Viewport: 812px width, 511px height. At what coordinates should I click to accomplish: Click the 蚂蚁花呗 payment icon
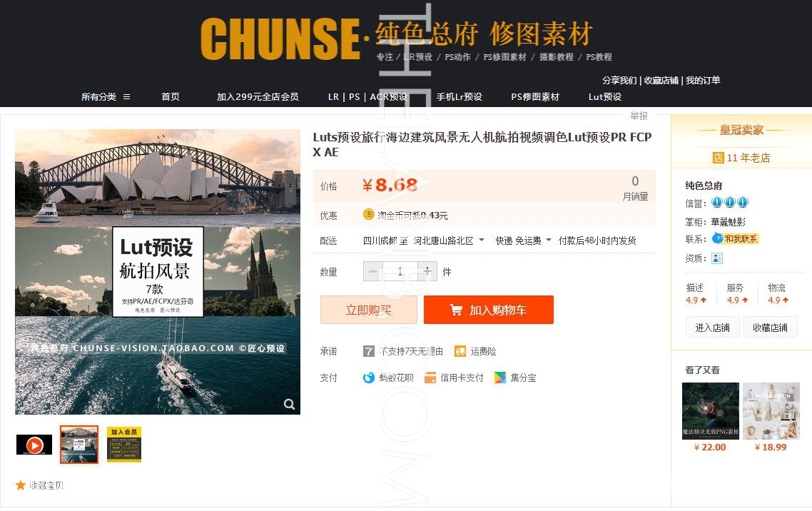click(368, 378)
